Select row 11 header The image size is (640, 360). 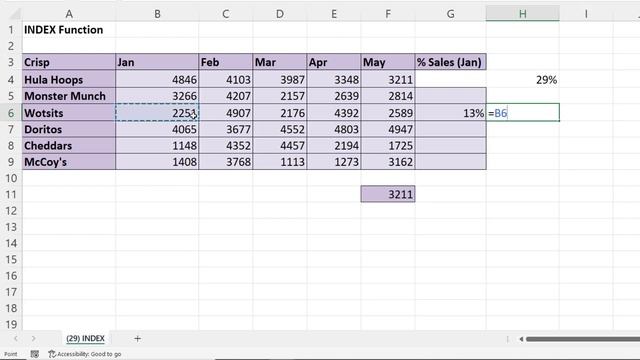[11, 194]
